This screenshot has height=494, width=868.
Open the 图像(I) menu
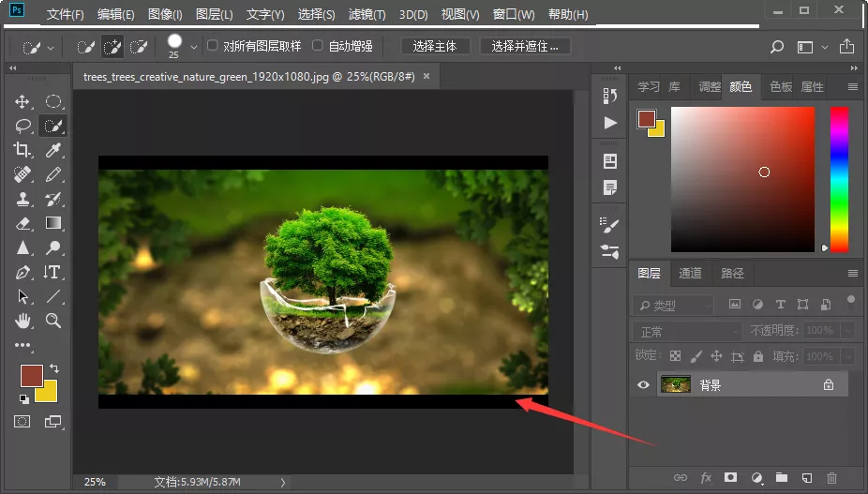coord(165,14)
